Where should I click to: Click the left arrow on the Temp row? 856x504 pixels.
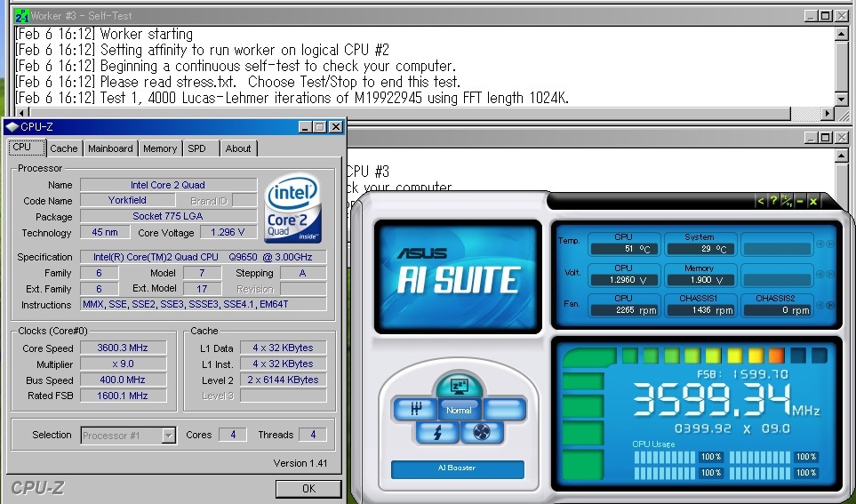(820, 244)
